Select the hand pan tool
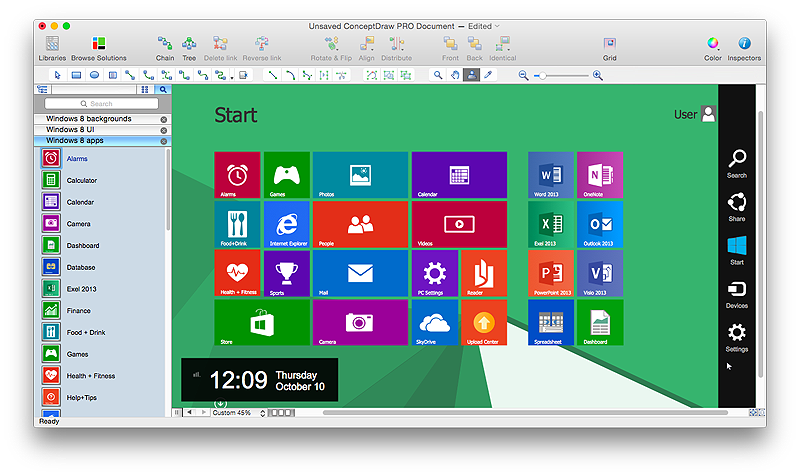 pyautogui.click(x=455, y=75)
